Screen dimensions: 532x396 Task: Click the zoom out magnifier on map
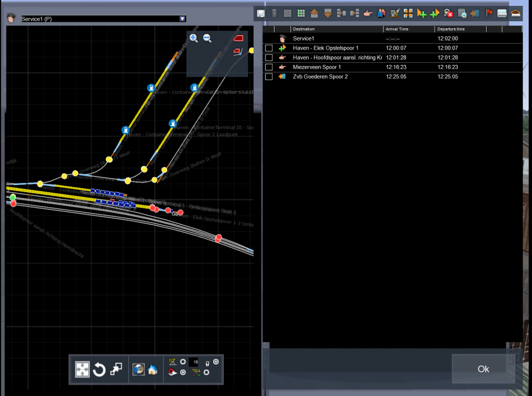pyautogui.click(x=207, y=38)
